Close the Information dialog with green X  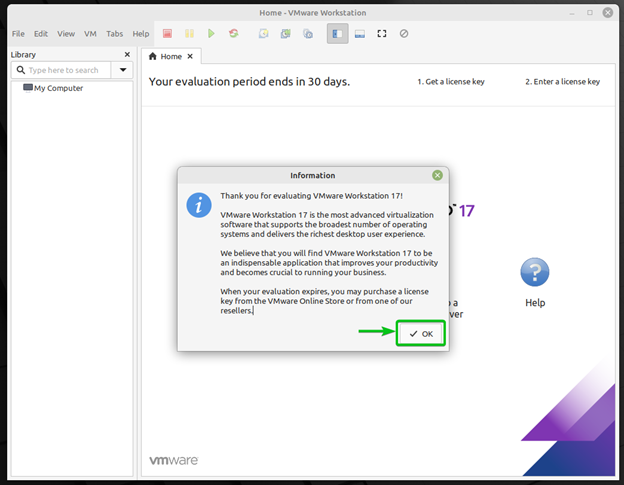tap(437, 175)
